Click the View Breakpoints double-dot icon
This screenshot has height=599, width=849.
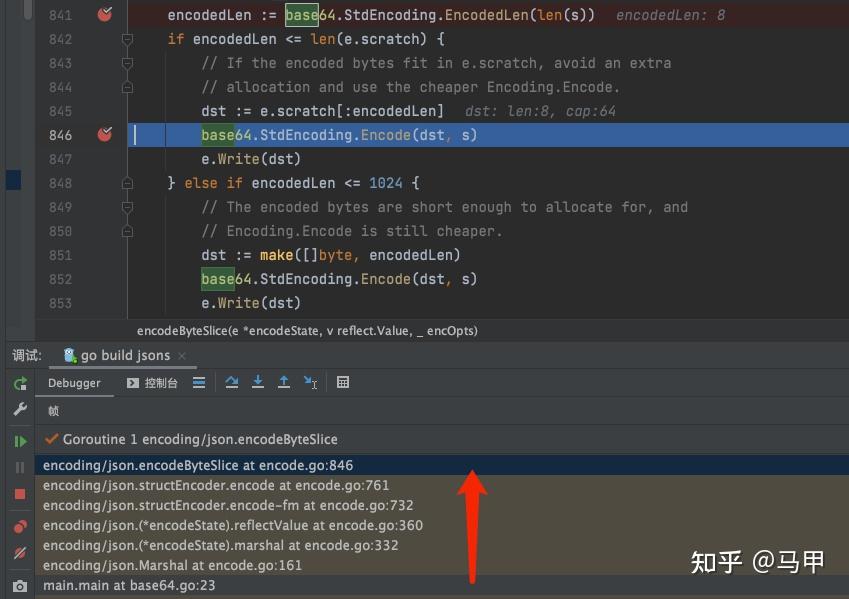coord(20,526)
